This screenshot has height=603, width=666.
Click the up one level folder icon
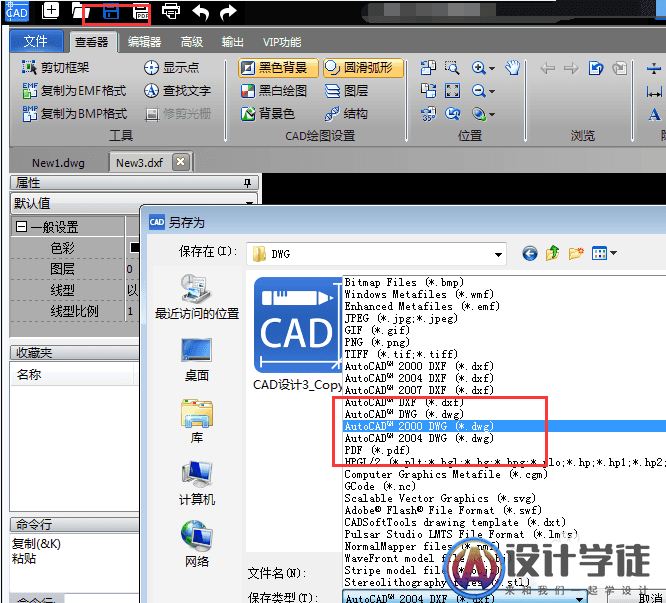[x=553, y=254]
